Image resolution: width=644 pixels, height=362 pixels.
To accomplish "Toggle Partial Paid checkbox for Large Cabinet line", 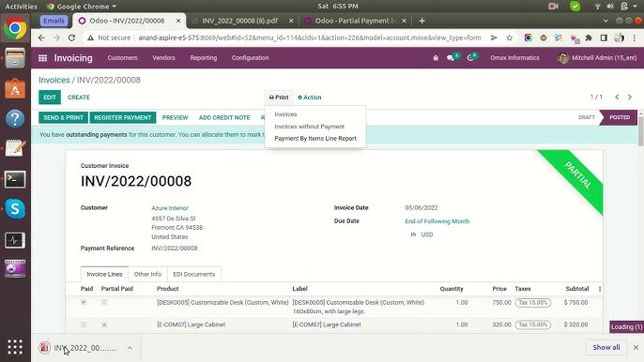I will coord(104,324).
